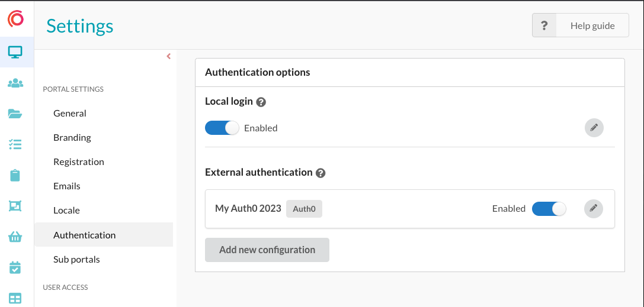This screenshot has height=307, width=644.
Task: Select the Registration menu item
Action: [79, 161]
